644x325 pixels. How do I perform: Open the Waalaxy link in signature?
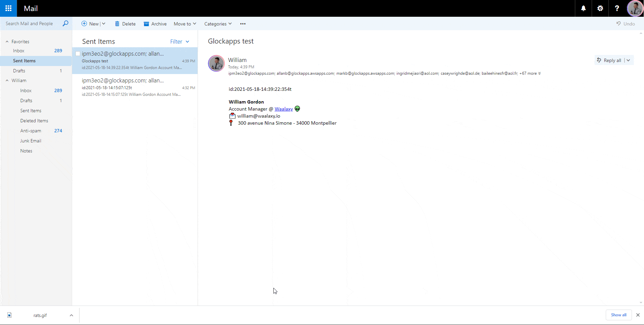[284, 109]
